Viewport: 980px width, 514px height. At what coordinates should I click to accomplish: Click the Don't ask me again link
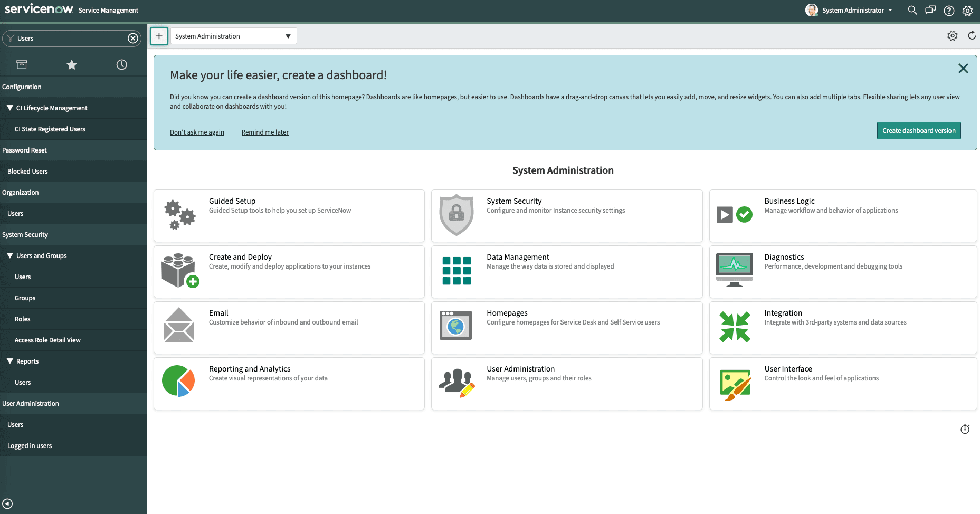coord(197,132)
